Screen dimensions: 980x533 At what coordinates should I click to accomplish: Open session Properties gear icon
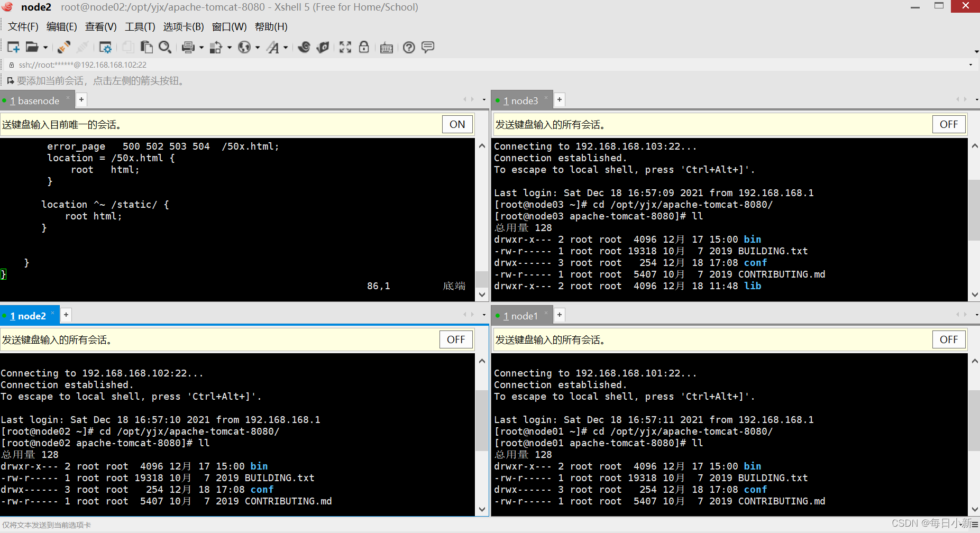point(106,47)
